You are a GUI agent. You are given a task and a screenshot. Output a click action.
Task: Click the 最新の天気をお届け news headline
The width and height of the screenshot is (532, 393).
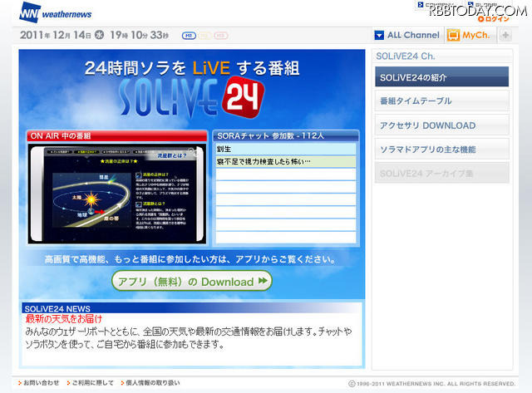[x=63, y=319]
